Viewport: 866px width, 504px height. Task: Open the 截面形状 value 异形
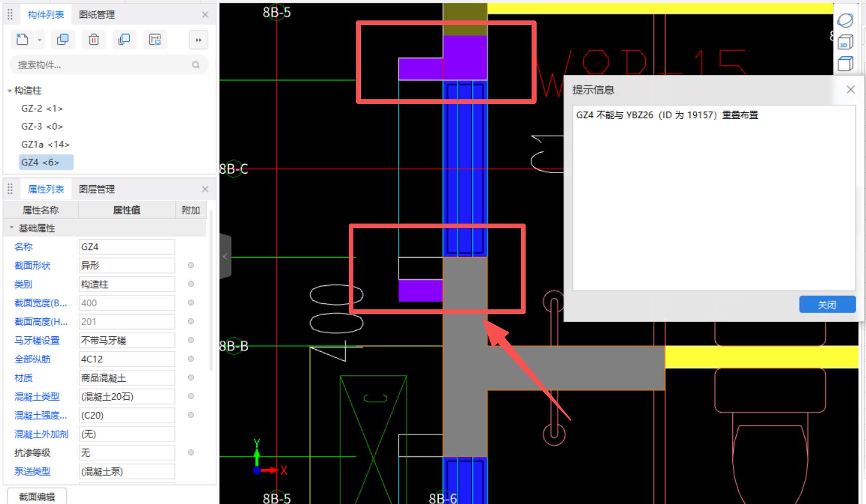[x=127, y=265]
